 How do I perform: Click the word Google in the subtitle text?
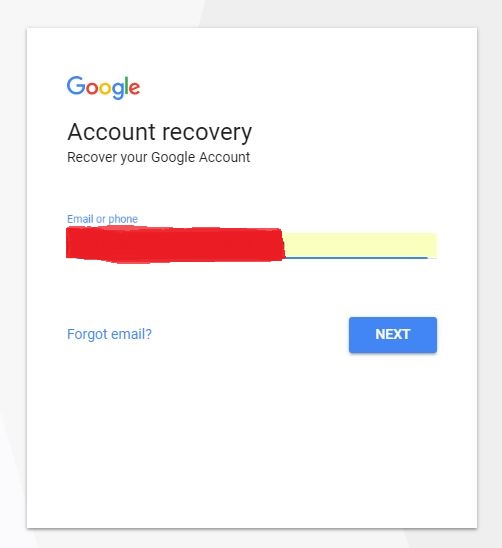pos(173,158)
